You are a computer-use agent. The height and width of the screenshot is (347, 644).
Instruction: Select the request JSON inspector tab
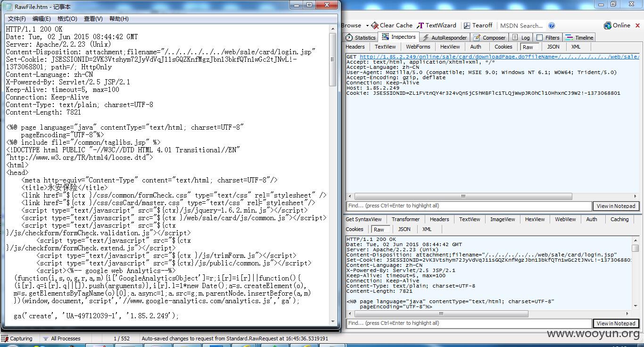point(553,47)
